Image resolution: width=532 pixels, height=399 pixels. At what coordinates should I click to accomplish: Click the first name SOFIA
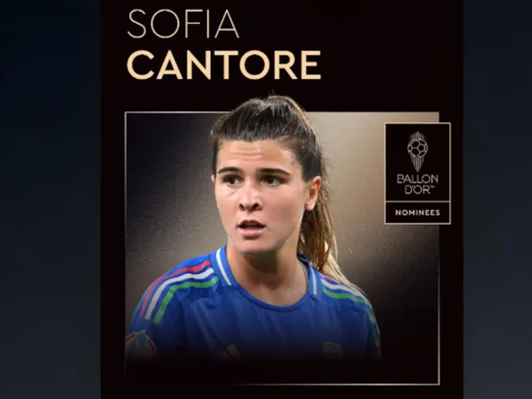tap(184, 24)
